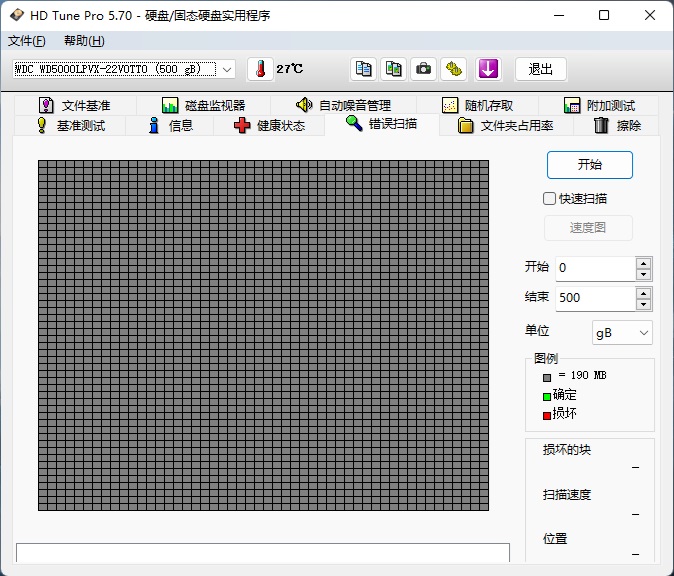This screenshot has height=576, width=674.
Task: Increase the 开始 value with up arrow
Action: tap(643, 263)
